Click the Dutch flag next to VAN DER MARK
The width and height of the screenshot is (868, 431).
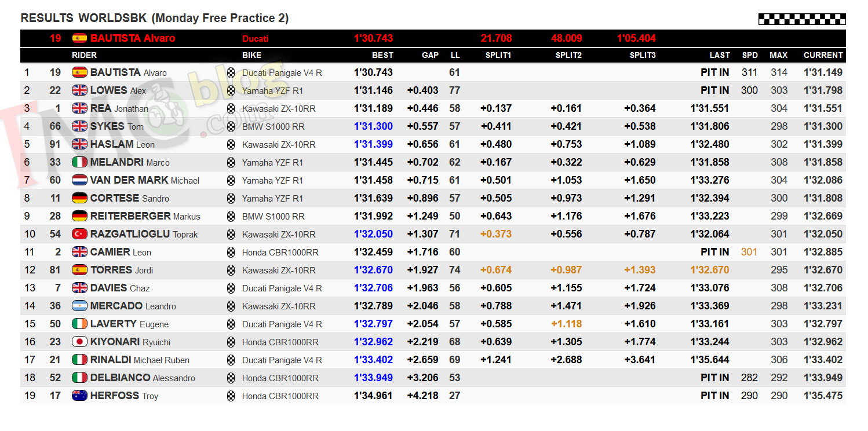coord(79,180)
